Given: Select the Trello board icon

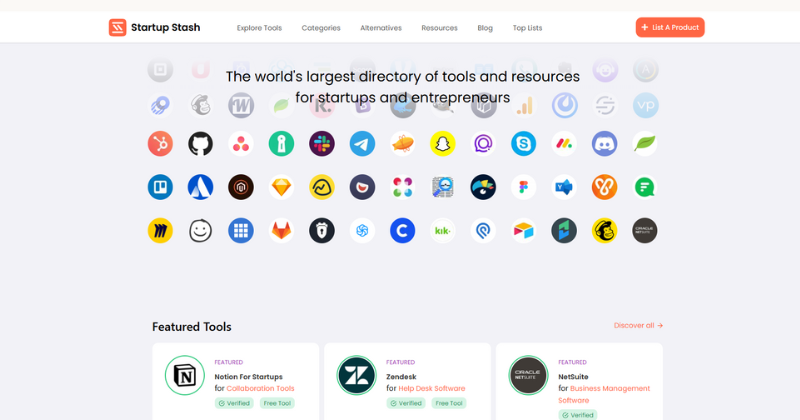Looking at the screenshot, I should click(x=160, y=187).
